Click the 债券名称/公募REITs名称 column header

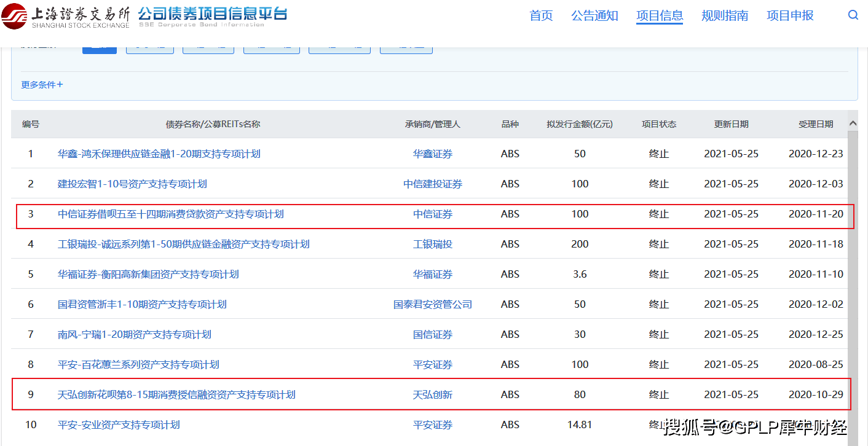213,124
